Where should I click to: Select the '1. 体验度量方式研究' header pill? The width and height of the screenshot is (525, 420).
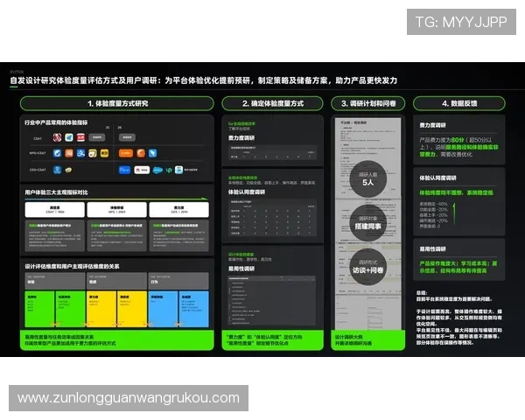[117, 103]
